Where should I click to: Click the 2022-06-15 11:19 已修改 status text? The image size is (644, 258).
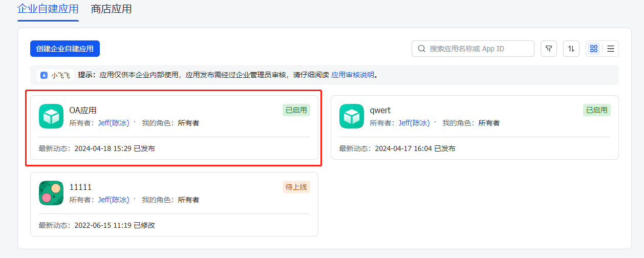[115, 225]
